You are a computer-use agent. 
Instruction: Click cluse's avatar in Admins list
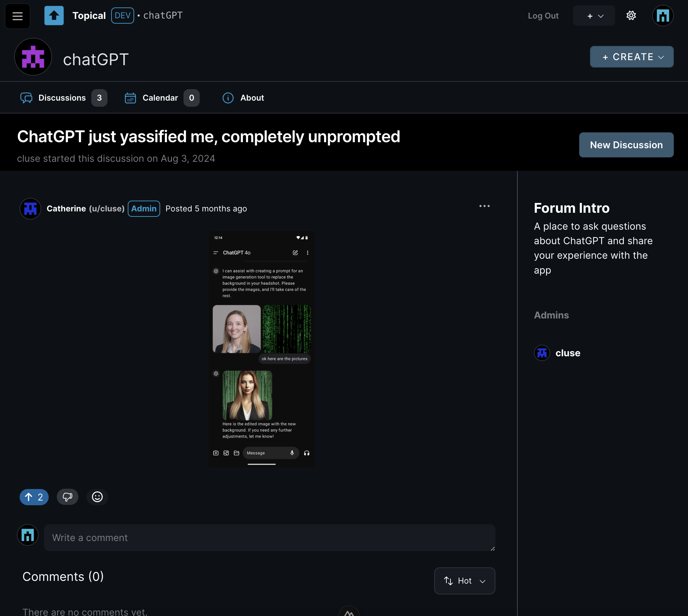542,353
